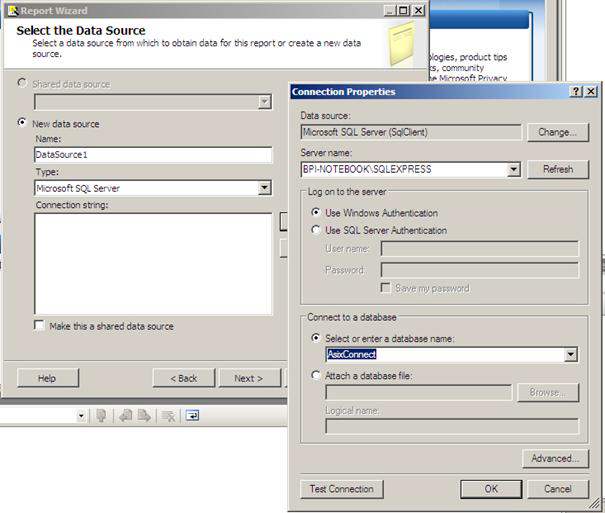The image size is (605, 513).
Task: Open Advanced... connection settings
Action: [555, 459]
